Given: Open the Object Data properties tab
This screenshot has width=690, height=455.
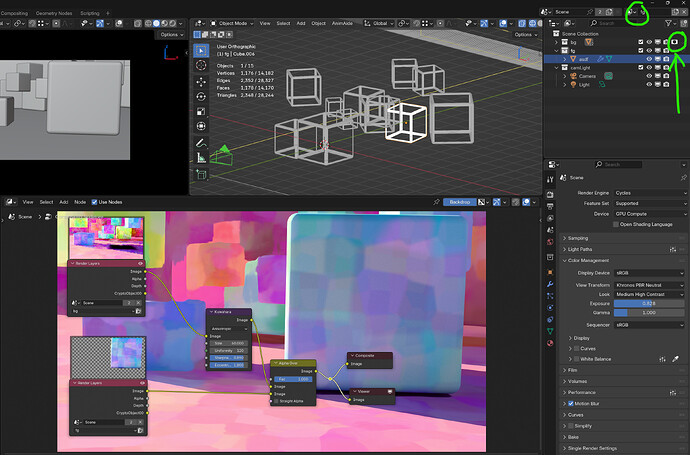Looking at the screenshot, I should tap(550, 331).
